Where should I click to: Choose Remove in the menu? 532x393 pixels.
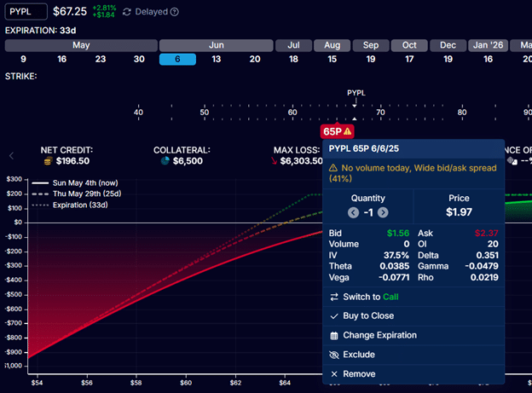click(x=413, y=374)
